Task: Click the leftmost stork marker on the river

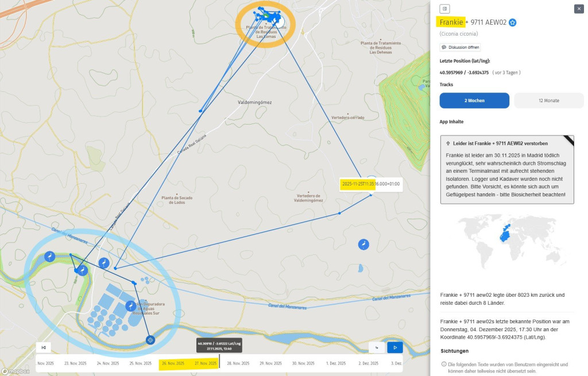Action: (x=50, y=257)
